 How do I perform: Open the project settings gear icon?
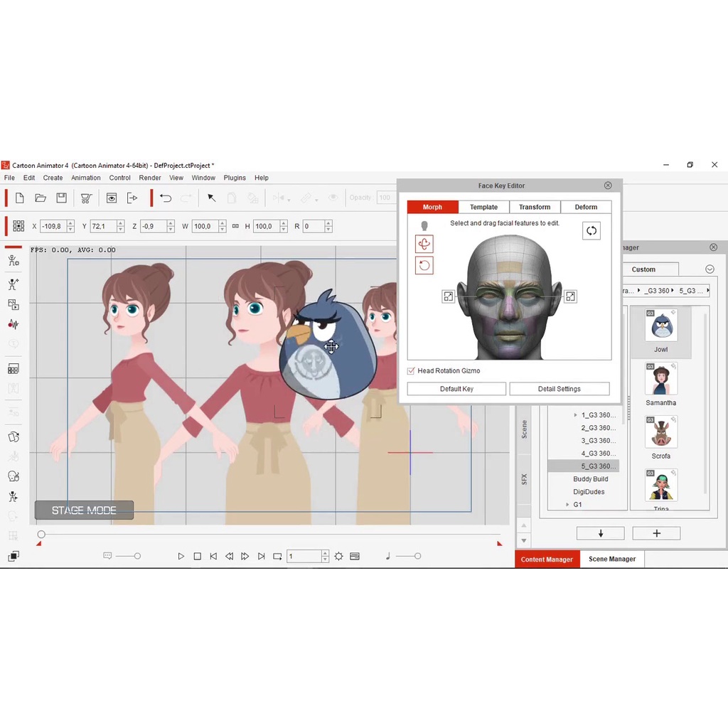(338, 556)
